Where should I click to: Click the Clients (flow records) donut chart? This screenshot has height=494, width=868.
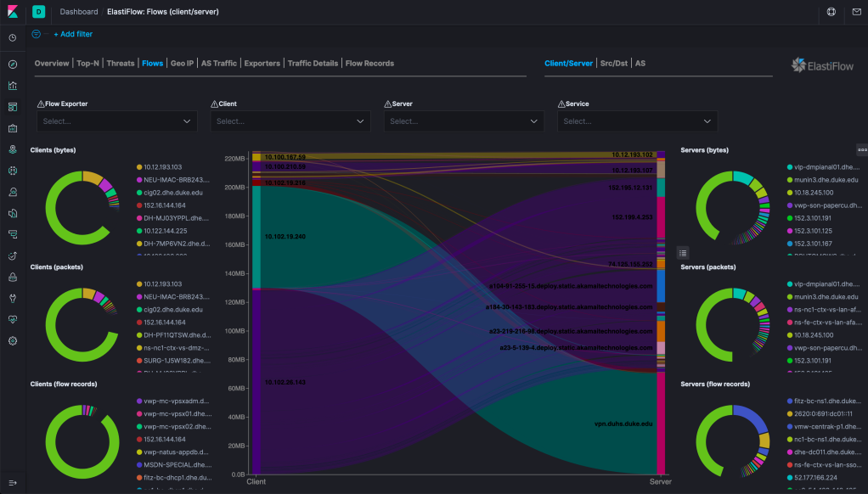pos(82,441)
